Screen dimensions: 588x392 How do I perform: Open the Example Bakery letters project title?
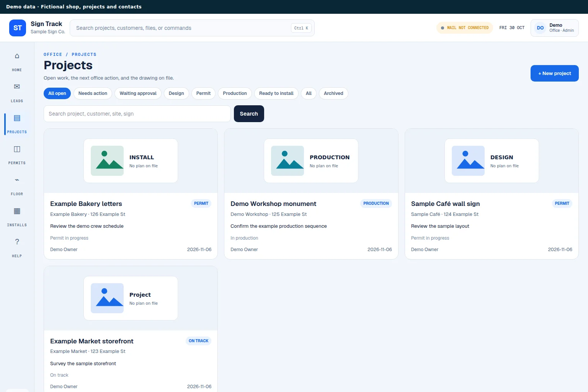(86, 204)
